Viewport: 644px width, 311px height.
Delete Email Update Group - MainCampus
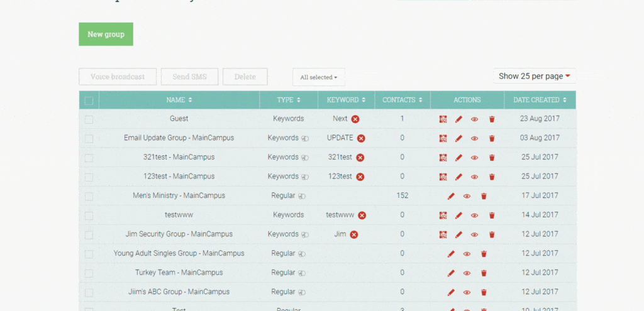click(x=492, y=138)
